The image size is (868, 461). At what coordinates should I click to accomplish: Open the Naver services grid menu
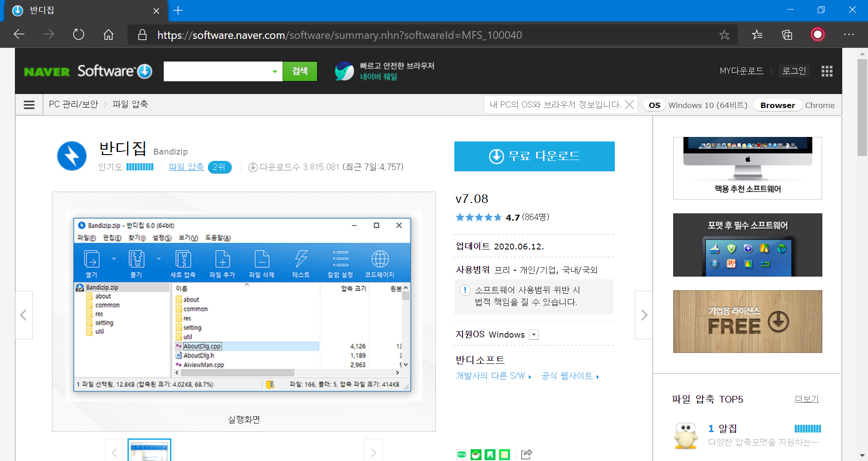coord(827,71)
